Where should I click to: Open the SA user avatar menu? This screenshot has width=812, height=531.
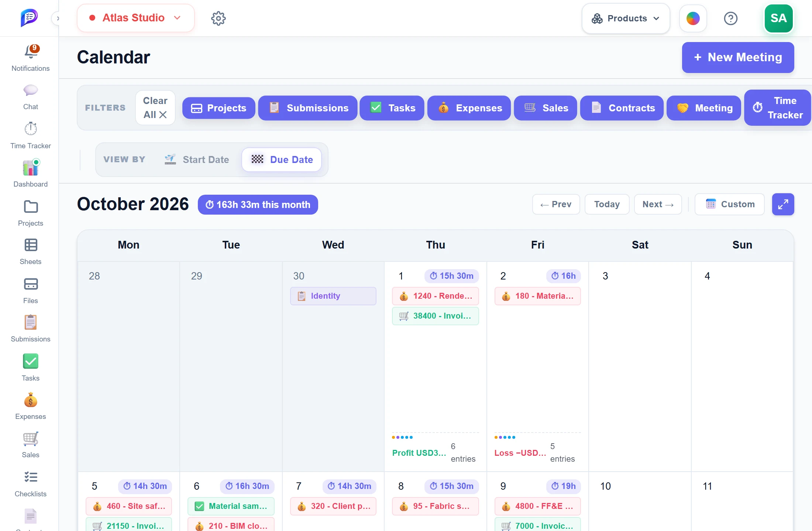click(778, 18)
